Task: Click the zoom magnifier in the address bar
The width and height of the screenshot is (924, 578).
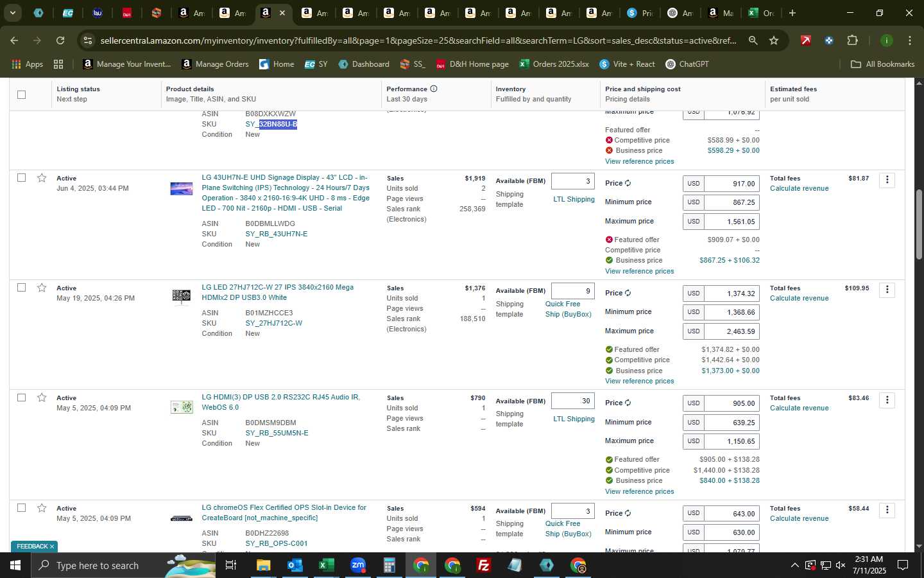Action: pos(753,40)
